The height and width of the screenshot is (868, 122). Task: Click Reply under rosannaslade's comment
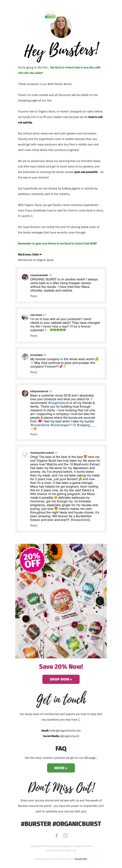(x=34, y=296)
